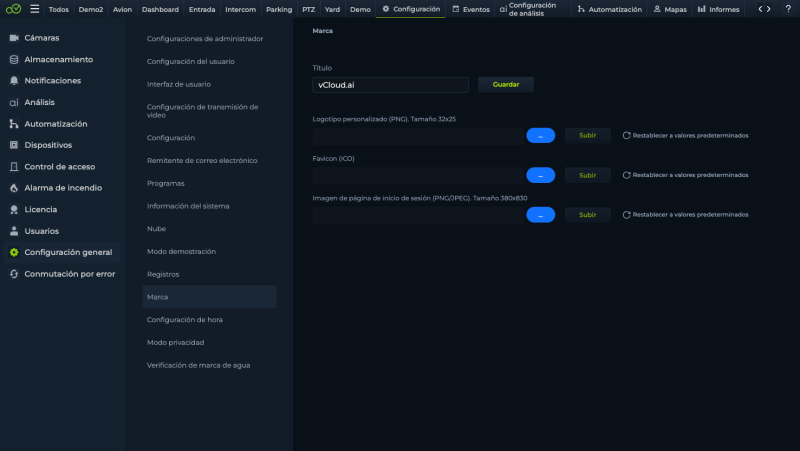
Task: Browse file for Favicon ICO
Action: [x=540, y=175]
